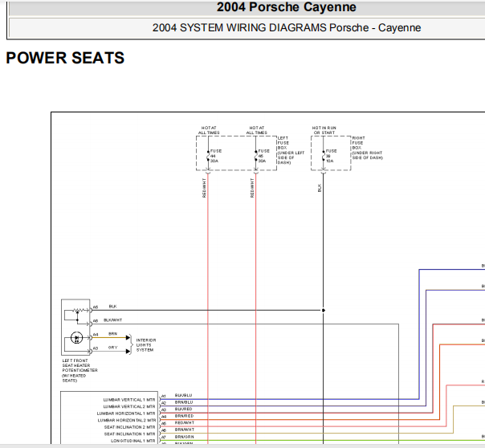Click the 'BRN/BLU' wire label at A2
This screenshot has width=485, height=448.
184,402
